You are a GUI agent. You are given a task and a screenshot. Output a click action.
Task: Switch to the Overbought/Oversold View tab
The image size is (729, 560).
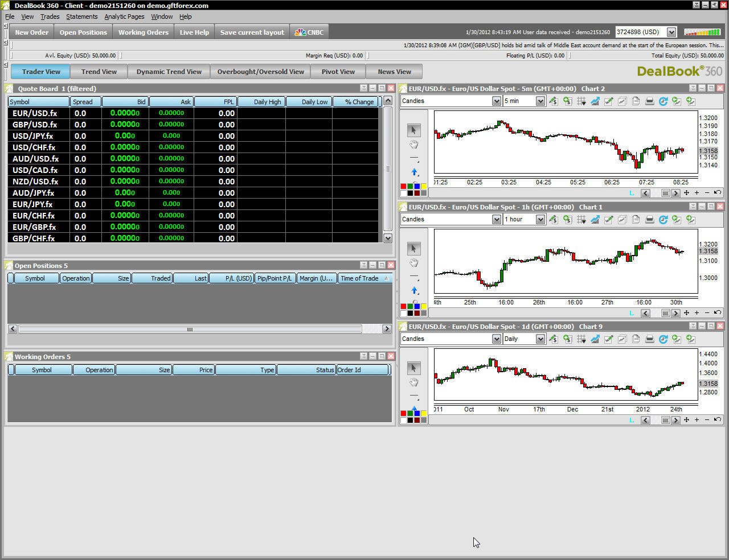[261, 72]
